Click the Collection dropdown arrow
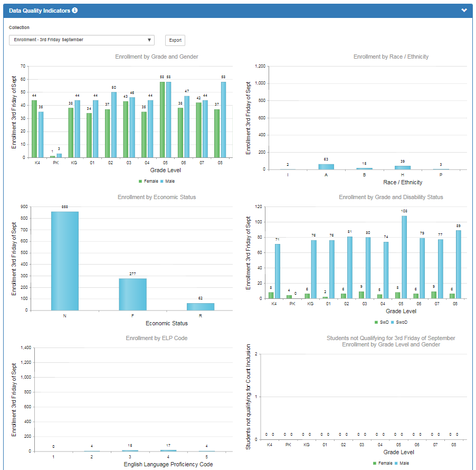This screenshot has width=476, height=470. tap(149, 40)
